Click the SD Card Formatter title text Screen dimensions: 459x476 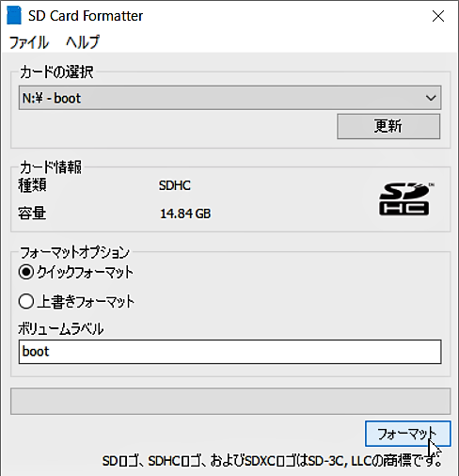[86, 16]
